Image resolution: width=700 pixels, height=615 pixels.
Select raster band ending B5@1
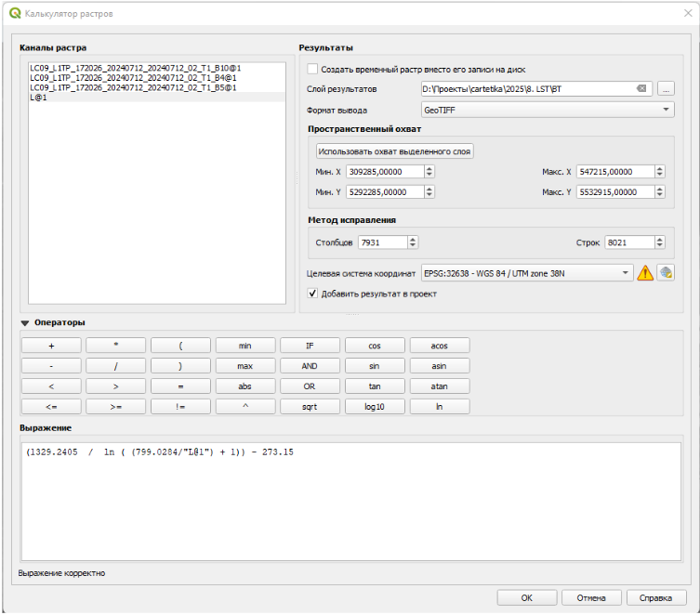157,87
